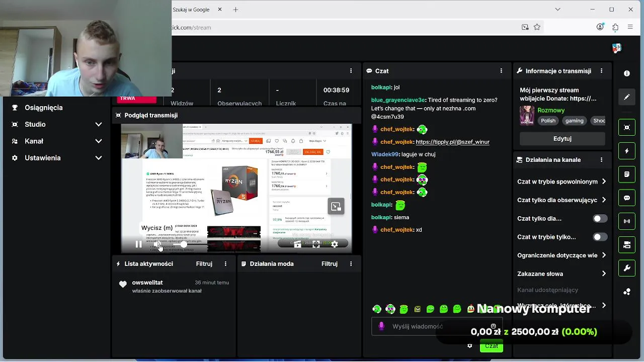Viewport: 644px width, 362px height.
Task: Open the emoji picker in message box
Action: tap(493, 326)
